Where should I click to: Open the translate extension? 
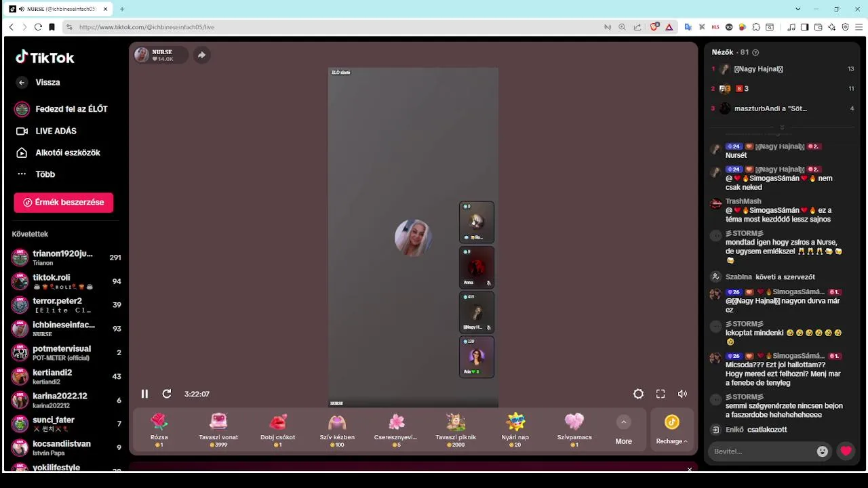click(x=688, y=27)
